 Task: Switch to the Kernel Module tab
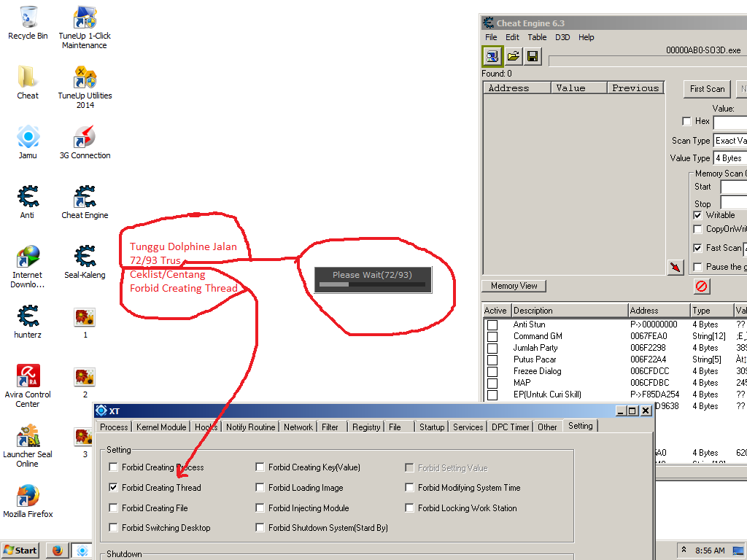(x=161, y=427)
